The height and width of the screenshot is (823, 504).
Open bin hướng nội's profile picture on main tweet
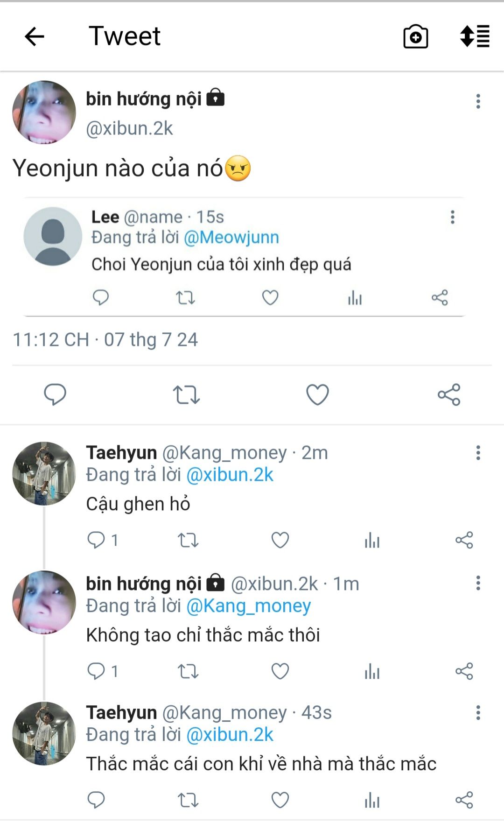pos(44,113)
